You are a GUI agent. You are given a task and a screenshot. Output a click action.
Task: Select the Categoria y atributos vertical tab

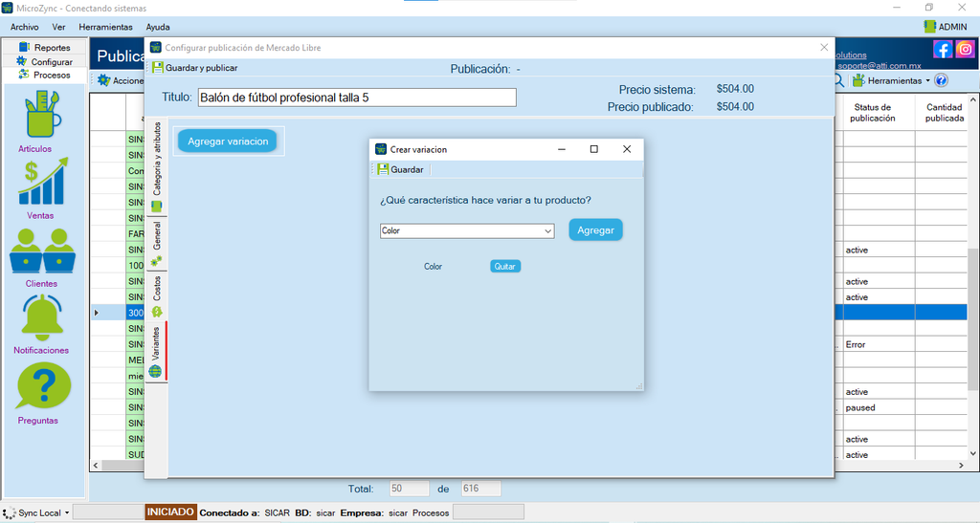pyautogui.click(x=157, y=165)
